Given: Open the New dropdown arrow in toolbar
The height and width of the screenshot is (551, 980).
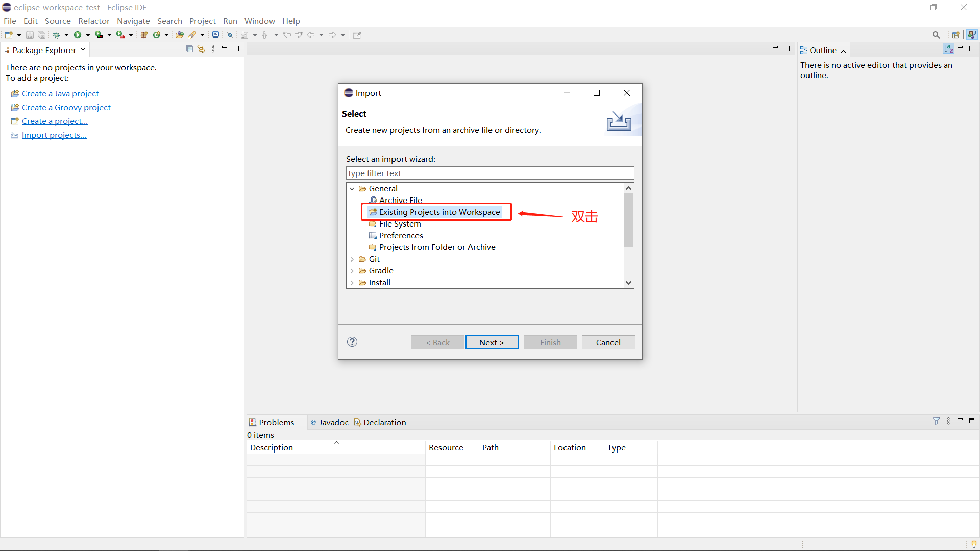Looking at the screenshot, I should 19,35.
